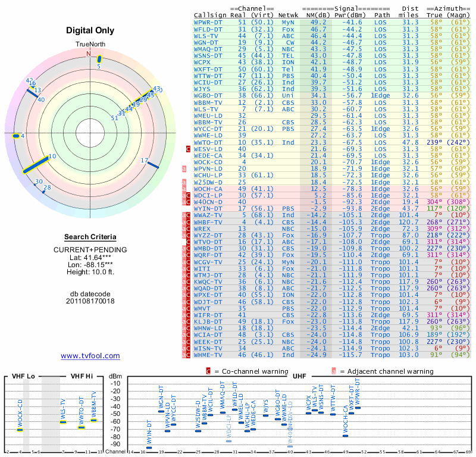Click the Callsign column header

[x=211, y=14]
